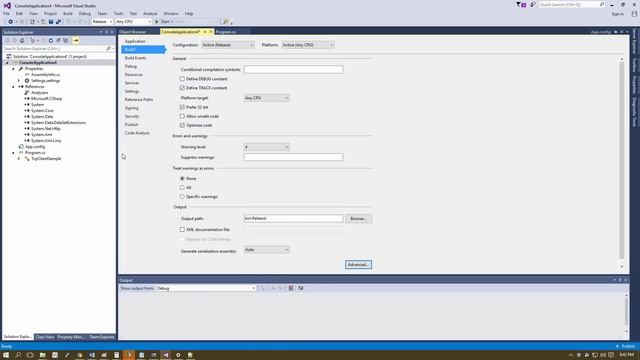Click the Advanced... button
The image size is (640, 360).
click(x=358, y=264)
